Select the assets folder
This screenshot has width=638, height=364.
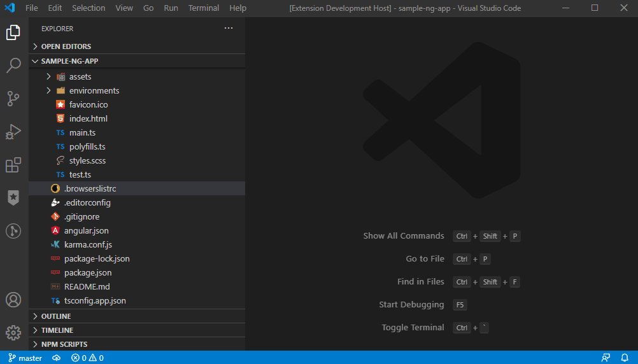pos(137,76)
